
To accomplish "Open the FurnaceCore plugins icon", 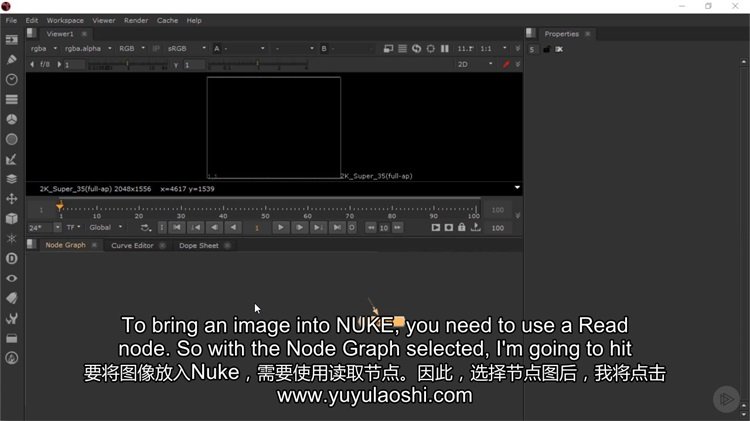I will 11,358.
